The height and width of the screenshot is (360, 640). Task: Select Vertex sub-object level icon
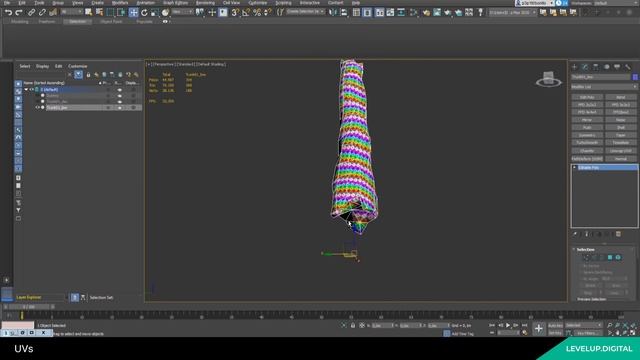(x=586, y=257)
